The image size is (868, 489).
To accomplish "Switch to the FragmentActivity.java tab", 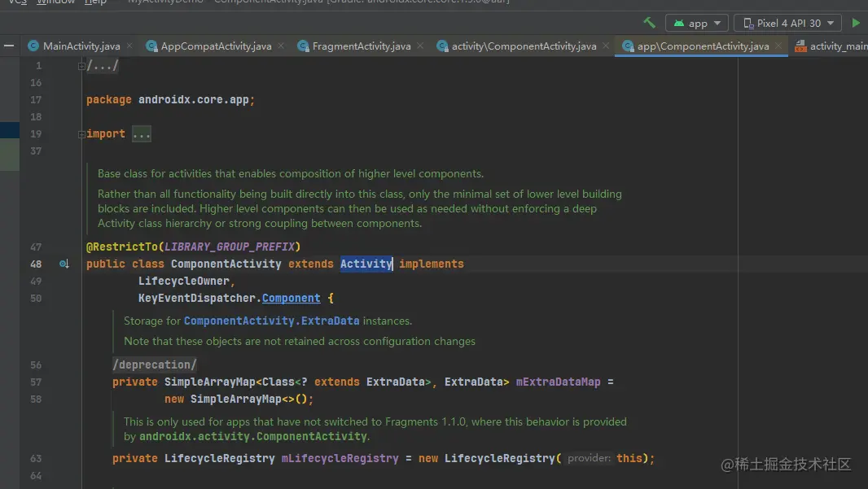I will click(x=362, y=46).
